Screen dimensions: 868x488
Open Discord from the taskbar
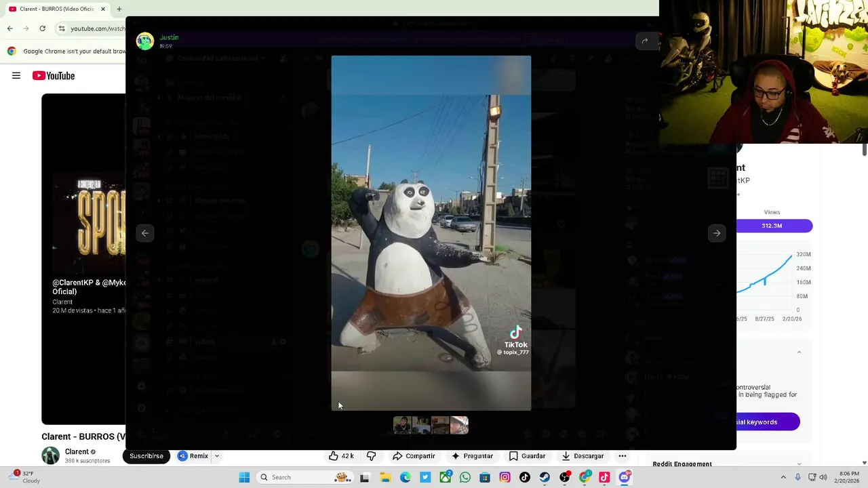pyautogui.click(x=625, y=477)
